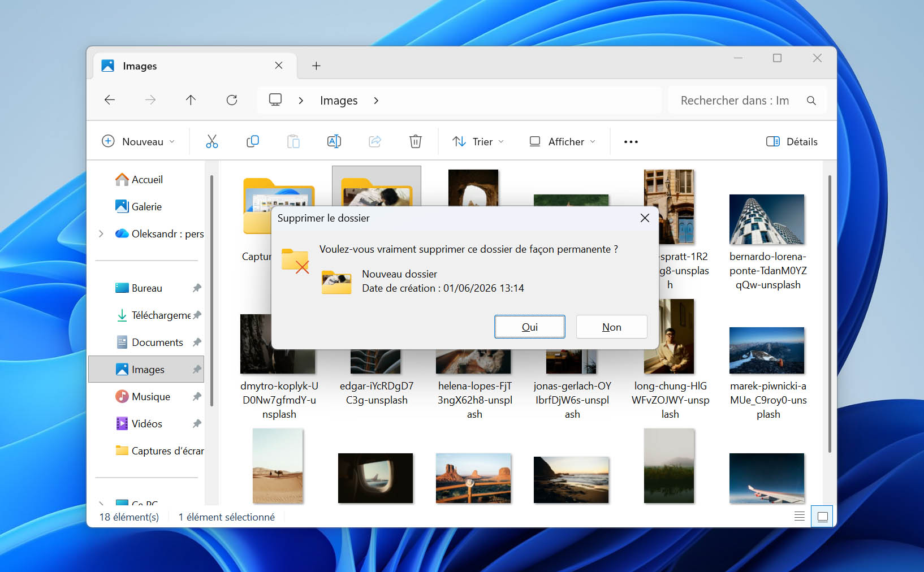Open the three-dots more options menu
Screen dimensions: 924x572
pos(631,142)
